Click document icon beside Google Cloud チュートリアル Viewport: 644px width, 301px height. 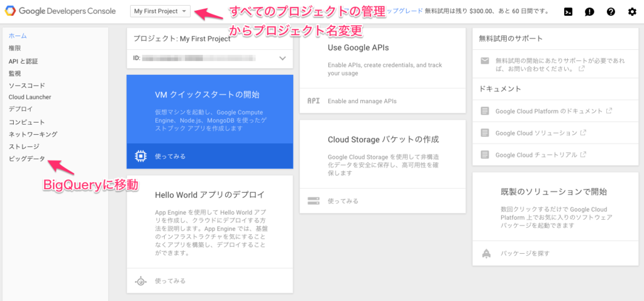pyautogui.click(x=485, y=155)
